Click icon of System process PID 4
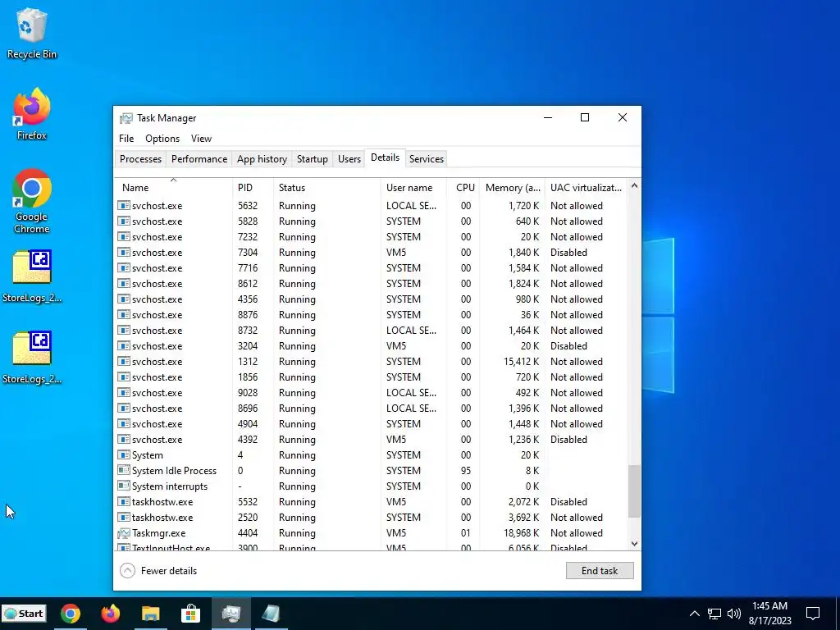The width and height of the screenshot is (840, 630). [x=124, y=454]
